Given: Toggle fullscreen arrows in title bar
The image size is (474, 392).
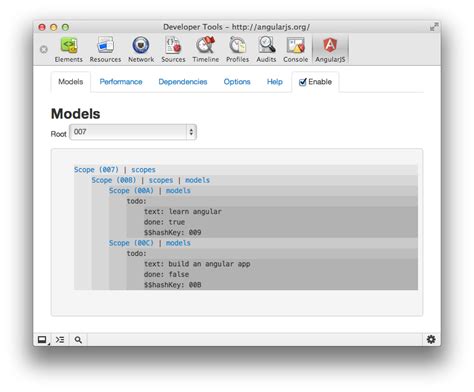Looking at the screenshot, I should tap(434, 27).
